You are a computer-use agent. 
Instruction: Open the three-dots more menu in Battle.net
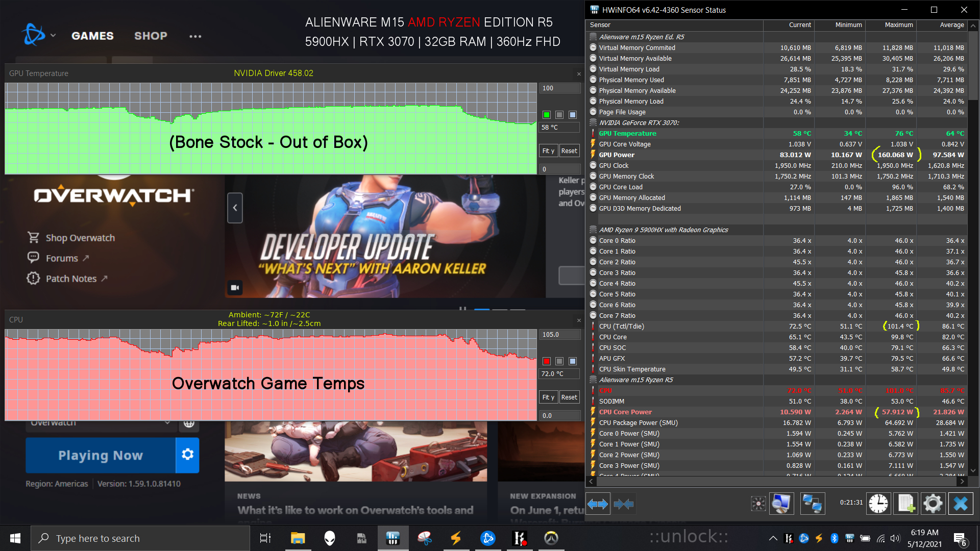point(195,36)
